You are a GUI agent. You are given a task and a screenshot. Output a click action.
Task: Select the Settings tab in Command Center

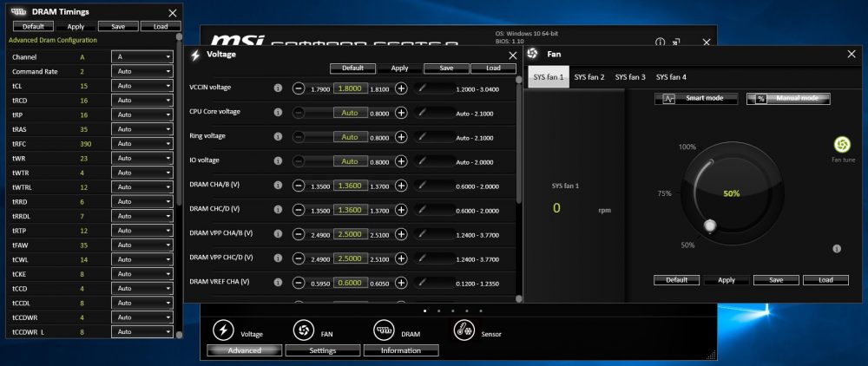323,350
